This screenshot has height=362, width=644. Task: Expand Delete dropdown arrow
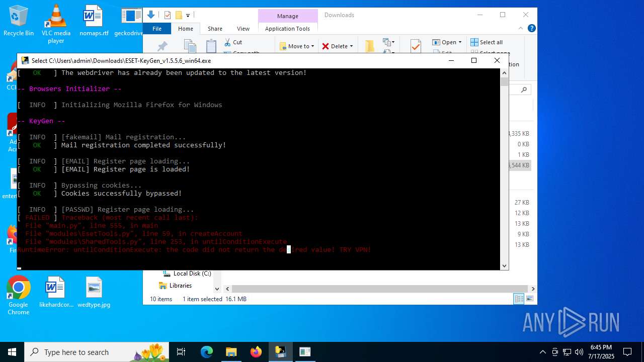click(x=351, y=46)
